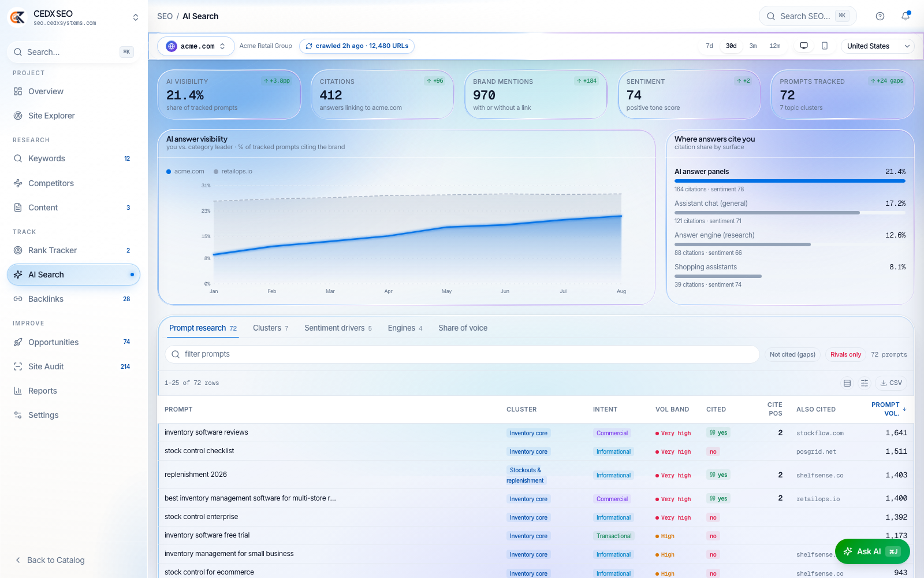Click the Backlinks chain icon
The height and width of the screenshot is (578, 924).
18,299
